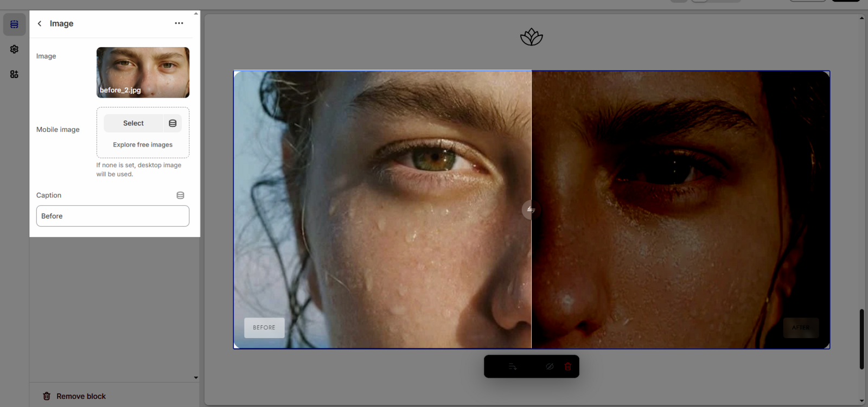Delete the block using red trash icon
The image size is (868, 407).
pos(568,367)
